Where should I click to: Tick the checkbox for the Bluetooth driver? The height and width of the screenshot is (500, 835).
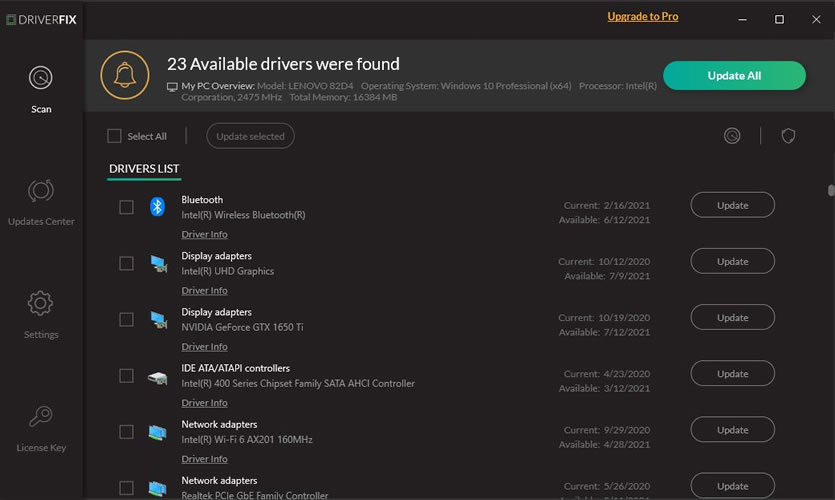(x=126, y=207)
